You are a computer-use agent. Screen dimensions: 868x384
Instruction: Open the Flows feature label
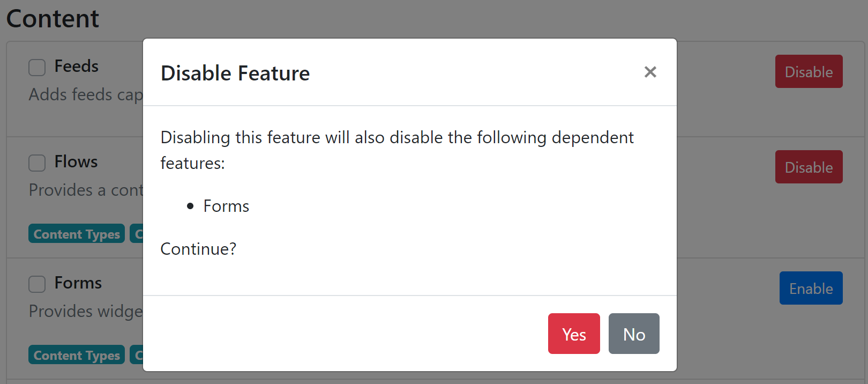[76, 161]
